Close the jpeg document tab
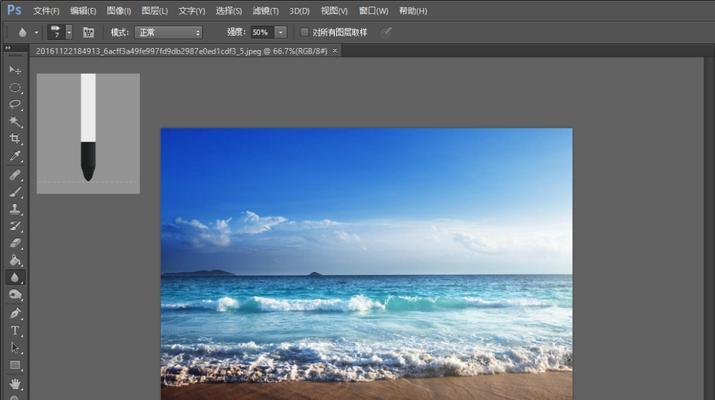Screen dimensions: 715x400 335,51
